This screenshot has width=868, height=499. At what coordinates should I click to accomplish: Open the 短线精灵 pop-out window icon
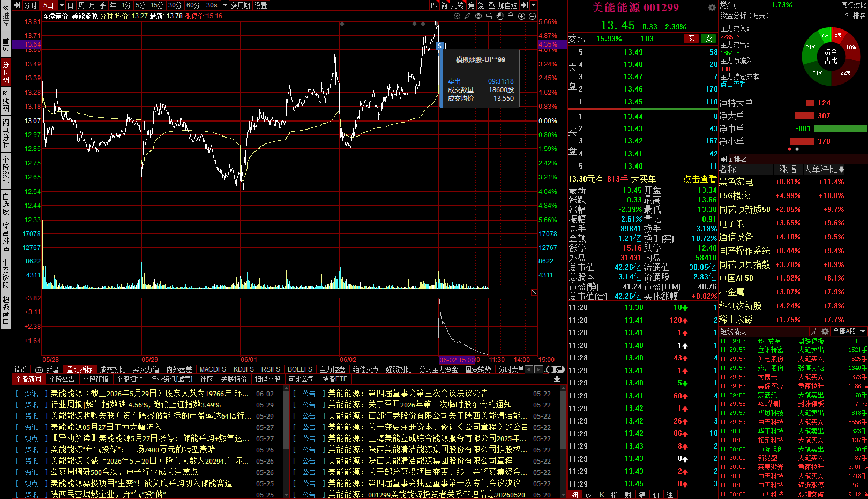coord(814,331)
